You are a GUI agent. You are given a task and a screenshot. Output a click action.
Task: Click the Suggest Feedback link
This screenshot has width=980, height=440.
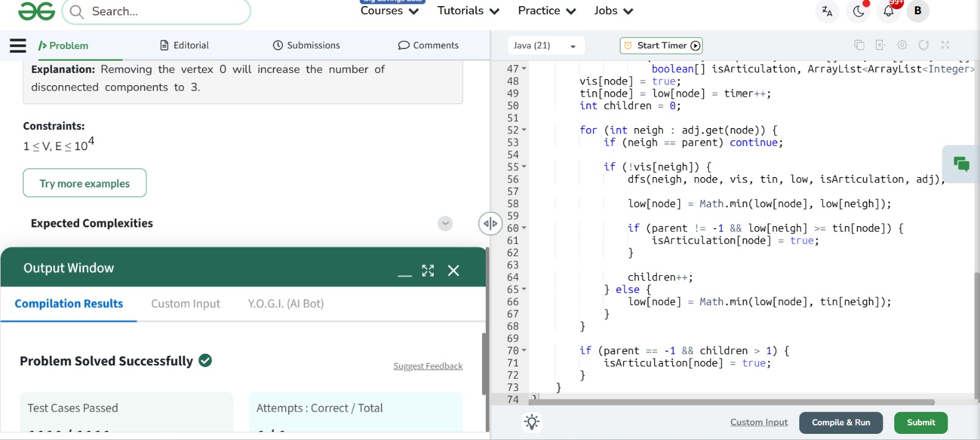coord(428,366)
